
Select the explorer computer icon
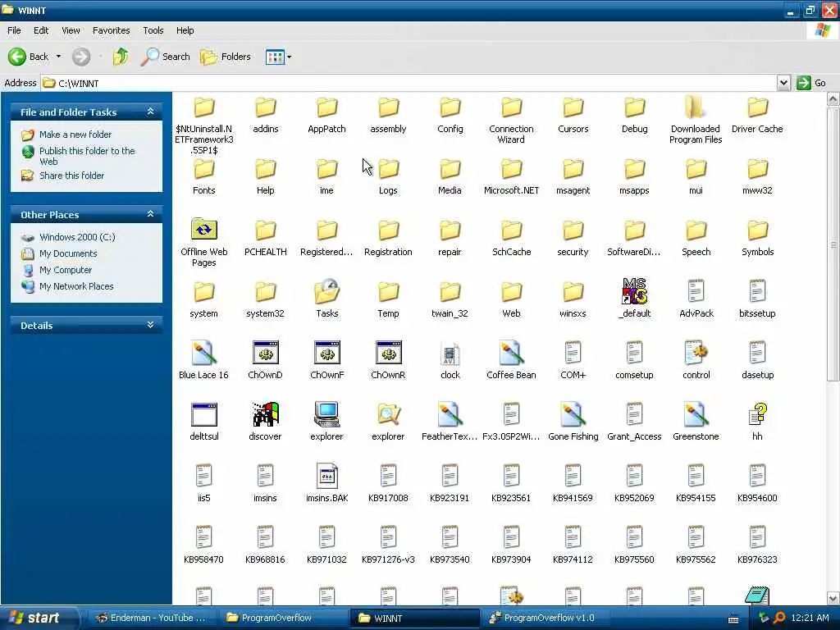(x=326, y=414)
